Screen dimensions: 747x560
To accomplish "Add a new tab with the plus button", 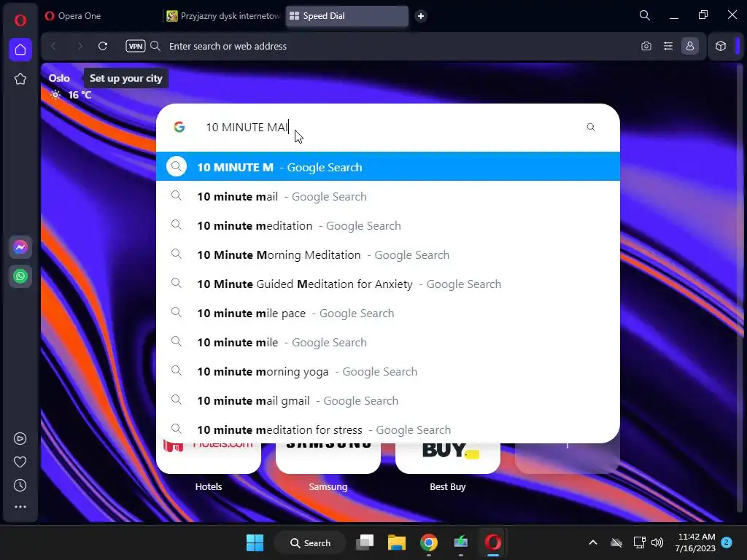I will (421, 16).
